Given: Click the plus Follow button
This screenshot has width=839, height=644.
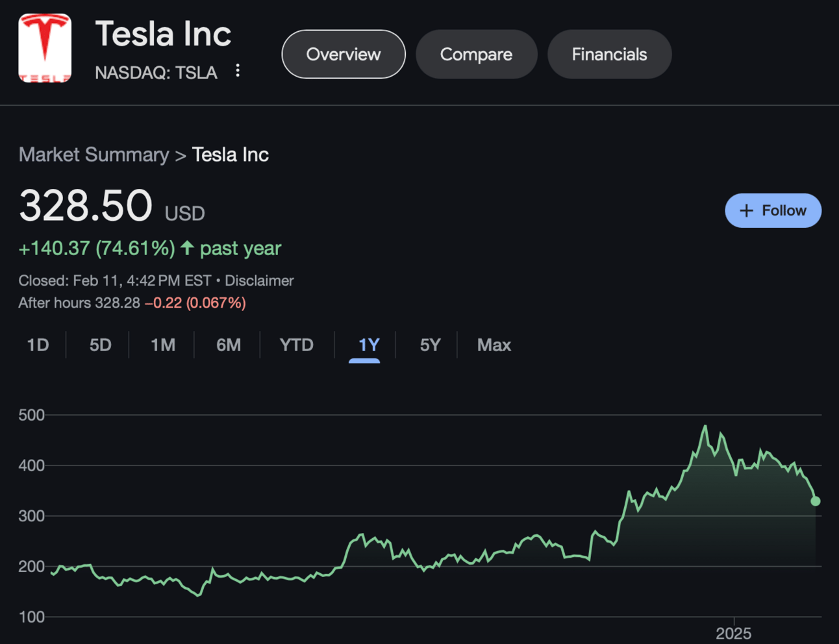Looking at the screenshot, I should pyautogui.click(x=773, y=210).
